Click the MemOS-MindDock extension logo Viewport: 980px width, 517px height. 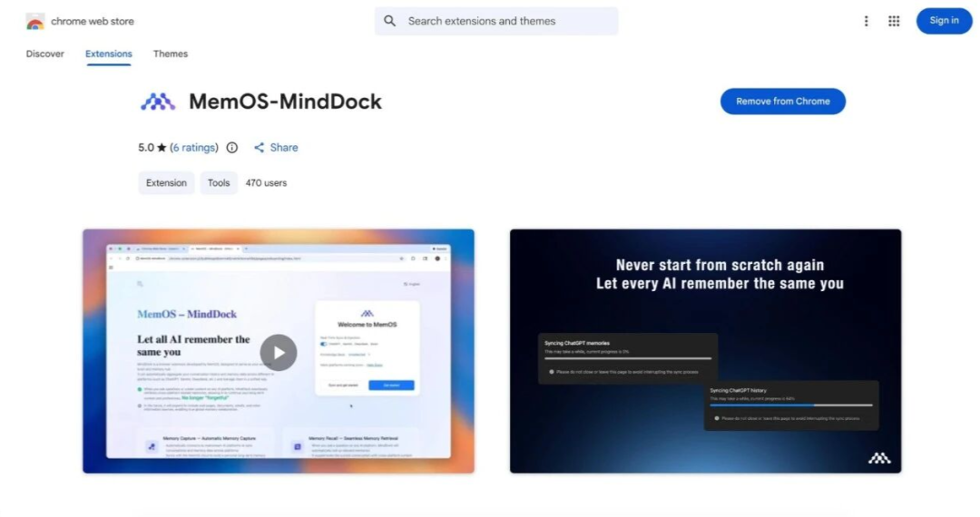point(158,102)
